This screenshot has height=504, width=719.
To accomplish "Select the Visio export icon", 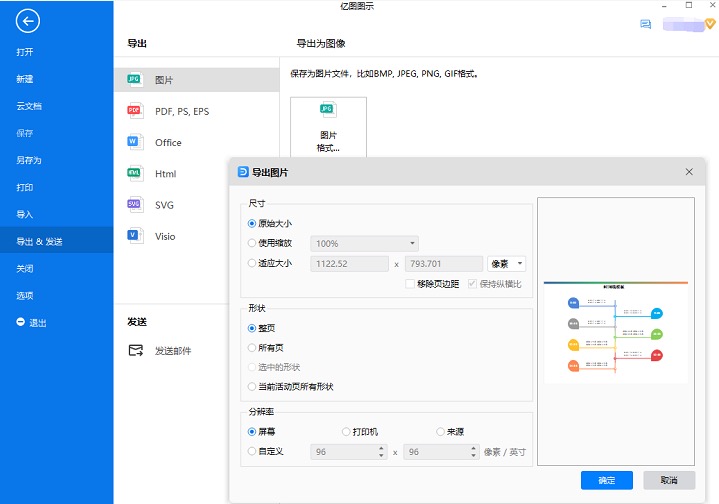I will tap(134, 236).
